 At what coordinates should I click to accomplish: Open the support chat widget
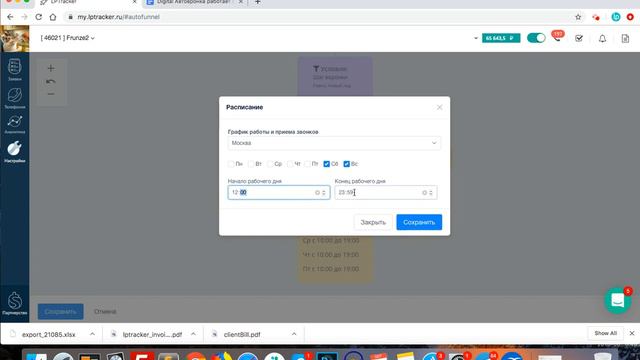617,300
